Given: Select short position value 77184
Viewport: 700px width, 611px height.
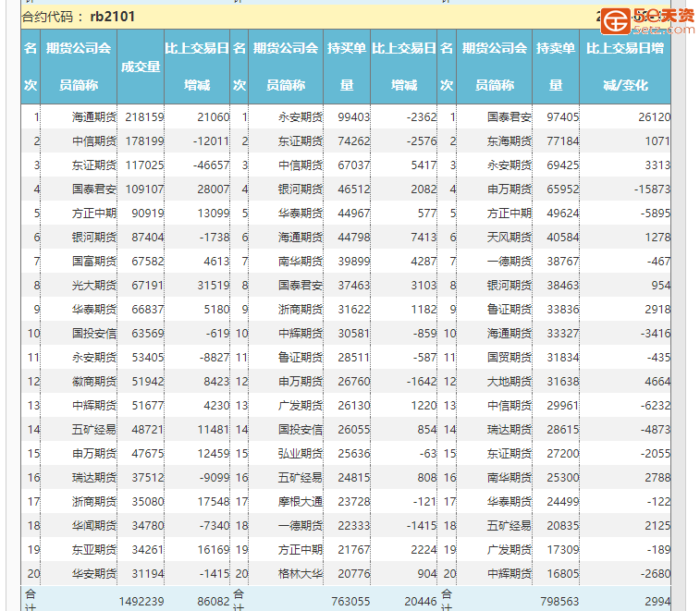Looking at the screenshot, I should [563, 141].
